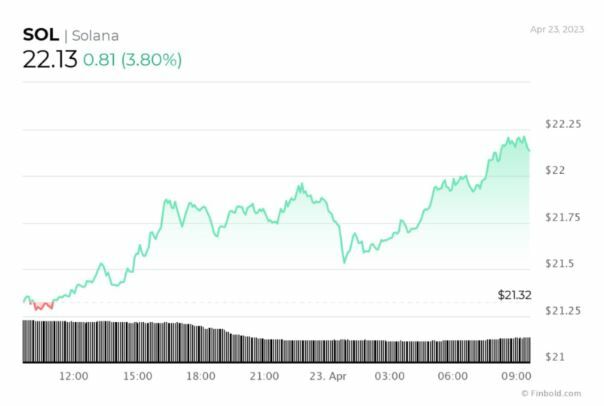The width and height of the screenshot is (604, 406).
Task: Click the 06:00 time axis marker
Action: (x=453, y=376)
